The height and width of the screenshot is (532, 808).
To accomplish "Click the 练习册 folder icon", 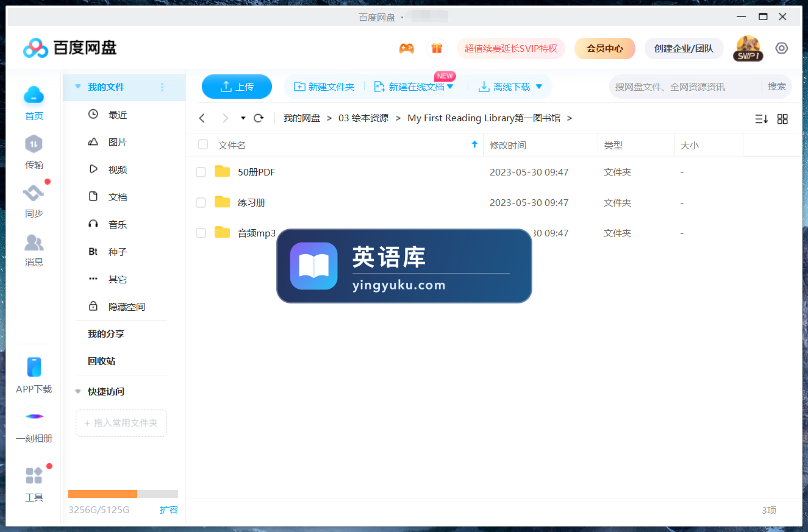I will [223, 202].
